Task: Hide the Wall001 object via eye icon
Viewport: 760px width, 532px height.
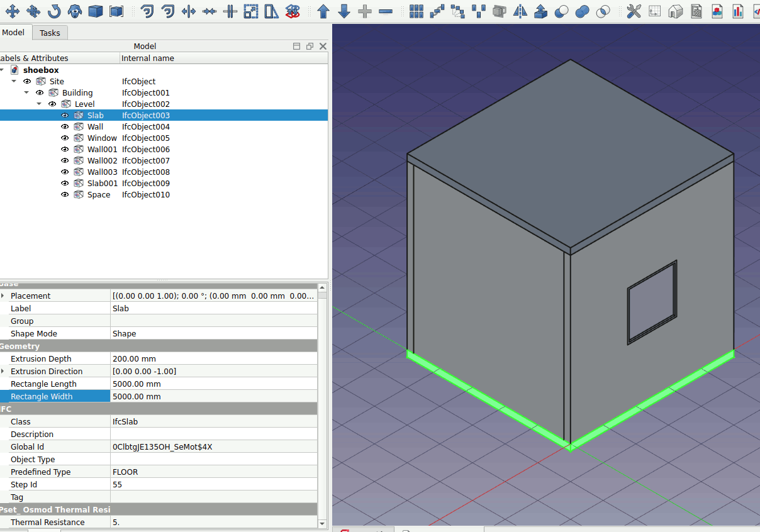Action: coord(65,150)
